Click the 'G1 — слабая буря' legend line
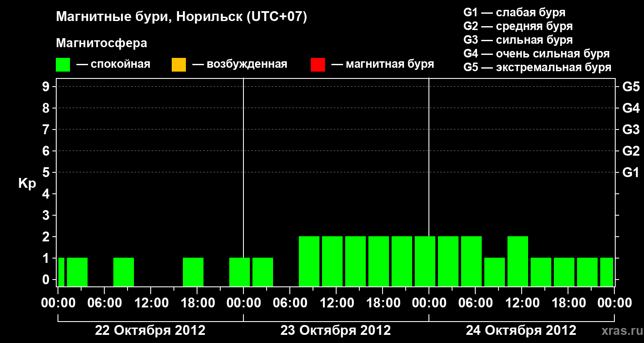This screenshot has height=343, width=644. (x=514, y=12)
